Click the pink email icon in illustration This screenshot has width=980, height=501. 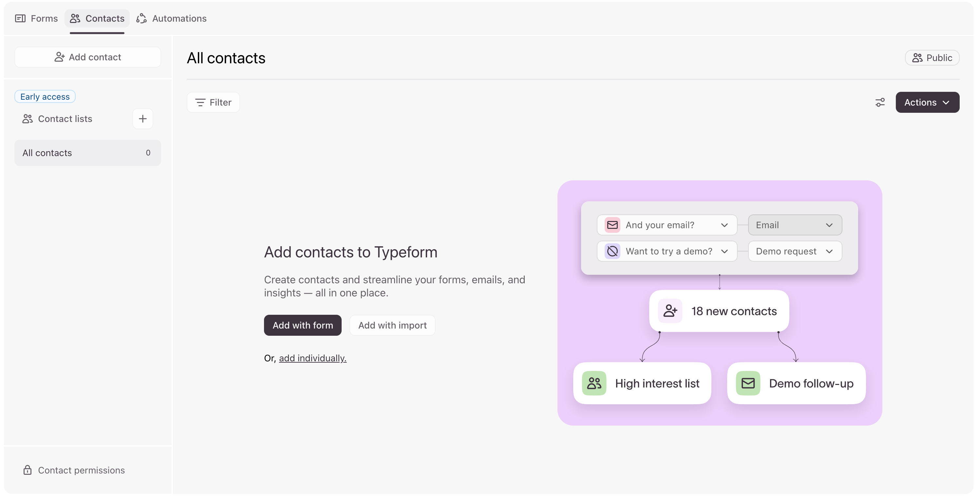(612, 225)
